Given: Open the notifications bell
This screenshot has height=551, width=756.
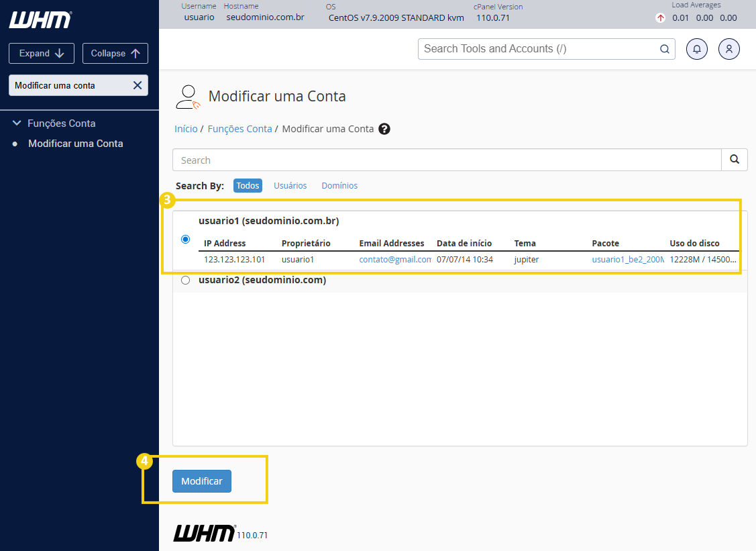Looking at the screenshot, I should (697, 49).
